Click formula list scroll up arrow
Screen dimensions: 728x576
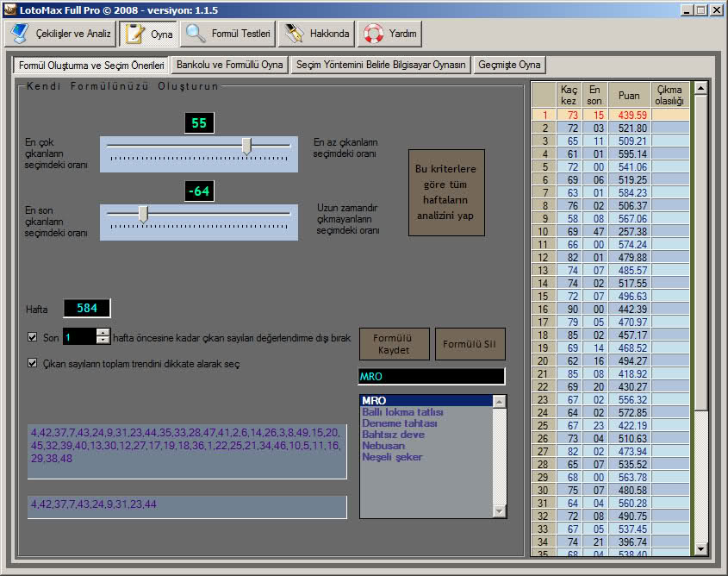[499, 402]
